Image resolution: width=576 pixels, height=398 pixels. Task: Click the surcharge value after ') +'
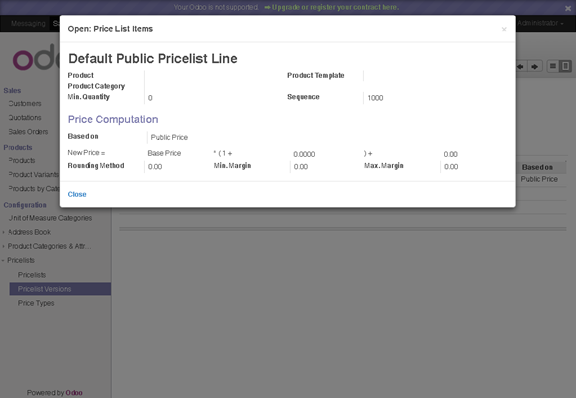pos(450,154)
